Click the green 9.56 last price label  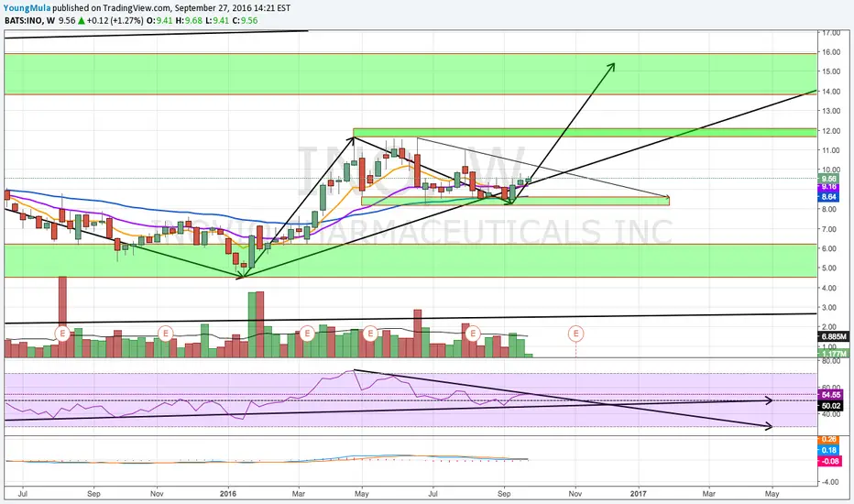[x=829, y=179]
